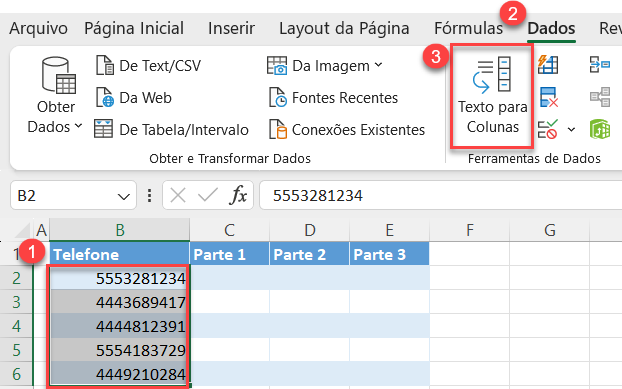Expand the Data Validation dropdown arrow
The width and height of the screenshot is (622, 389).
click(x=571, y=130)
